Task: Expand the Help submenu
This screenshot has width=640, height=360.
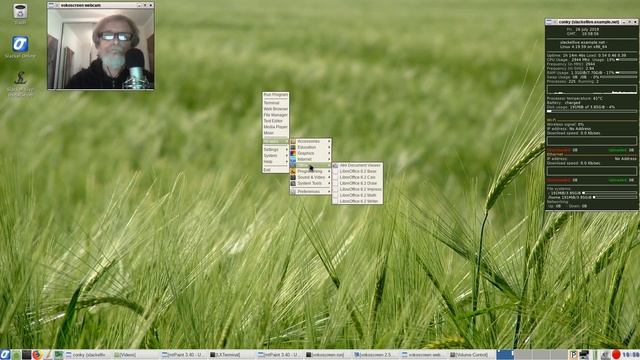Action: pyautogui.click(x=276, y=162)
